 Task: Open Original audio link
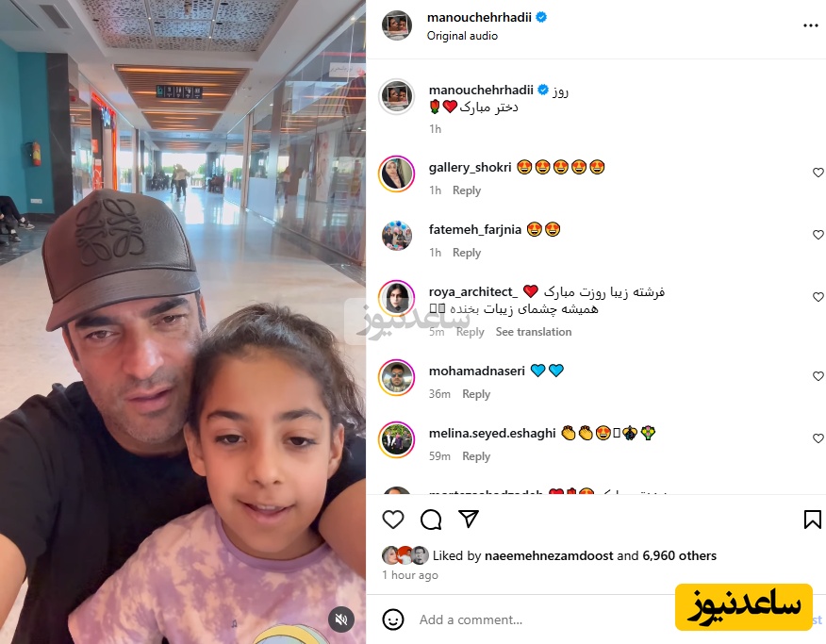(462, 36)
